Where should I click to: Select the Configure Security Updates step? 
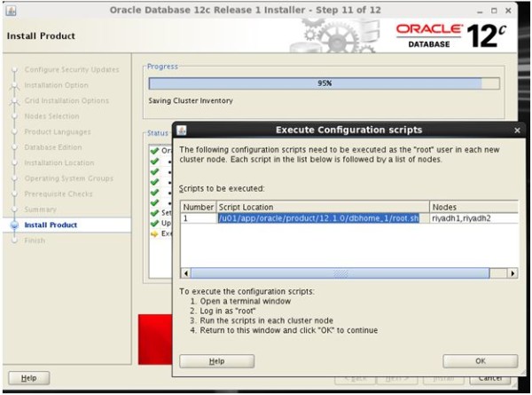point(72,69)
